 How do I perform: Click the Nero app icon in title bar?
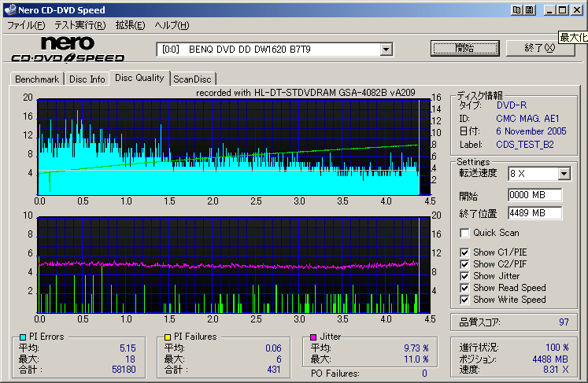click(x=10, y=9)
